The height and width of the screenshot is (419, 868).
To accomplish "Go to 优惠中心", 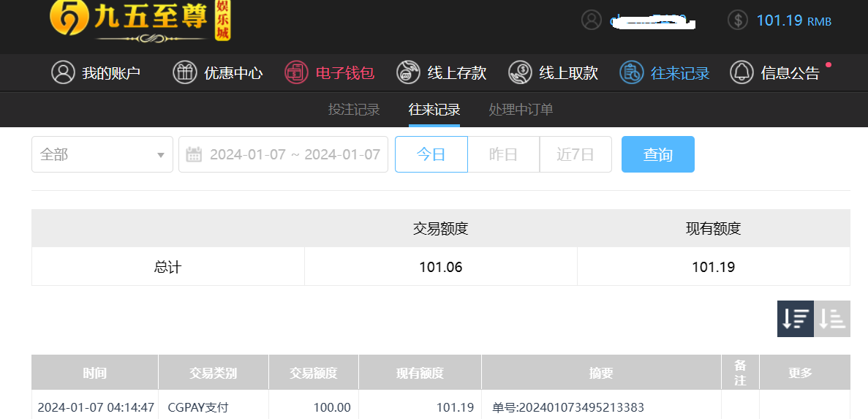I will coord(218,72).
